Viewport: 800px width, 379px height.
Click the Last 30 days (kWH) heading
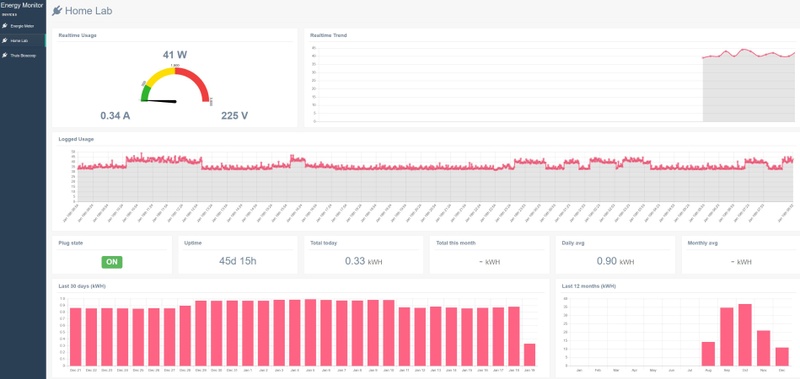tap(82, 286)
